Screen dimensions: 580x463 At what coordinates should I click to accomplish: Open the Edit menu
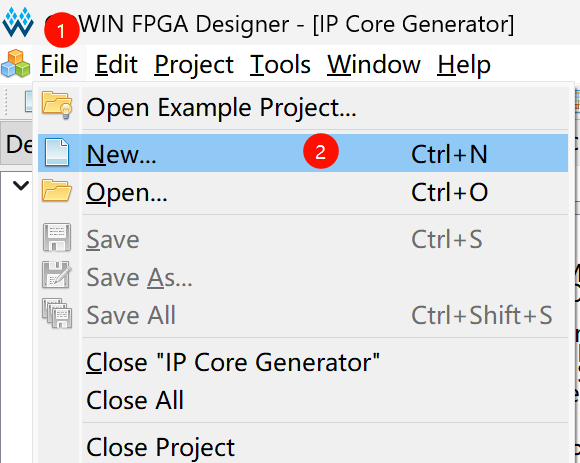tap(117, 64)
